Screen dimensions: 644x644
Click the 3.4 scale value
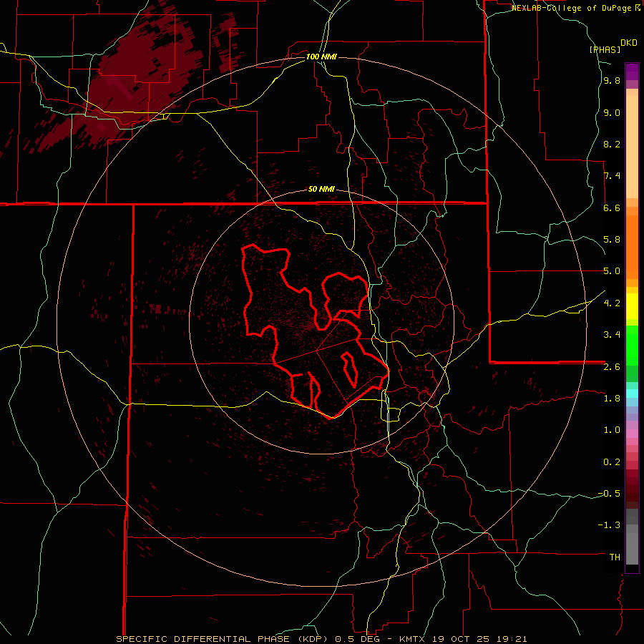click(612, 335)
